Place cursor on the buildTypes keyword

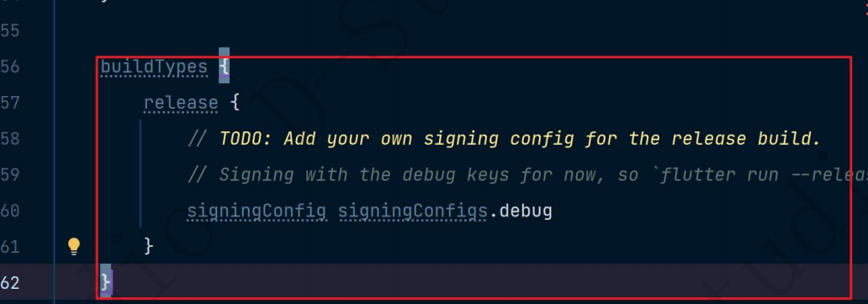tap(154, 67)
